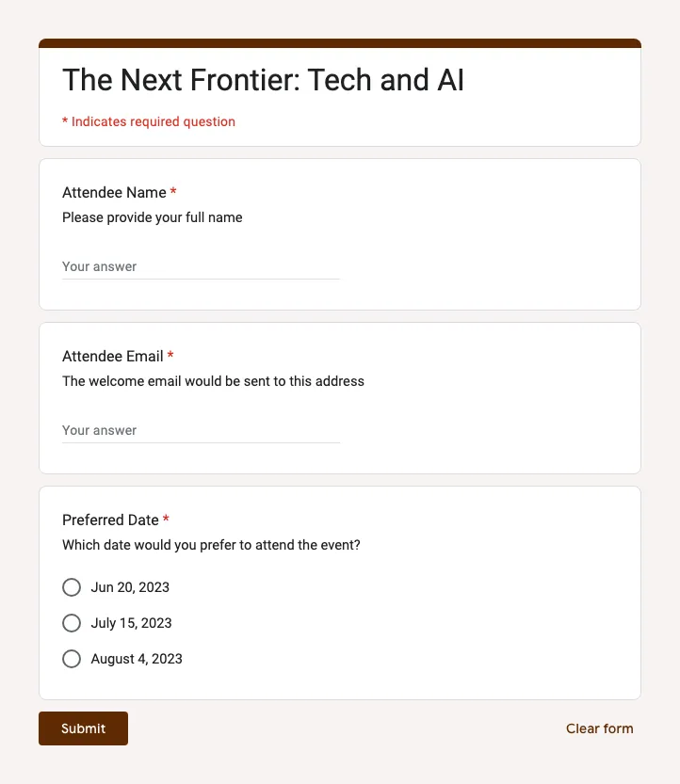
Task: Pick August 4, 2023 for the event
Action: point(72,659)
